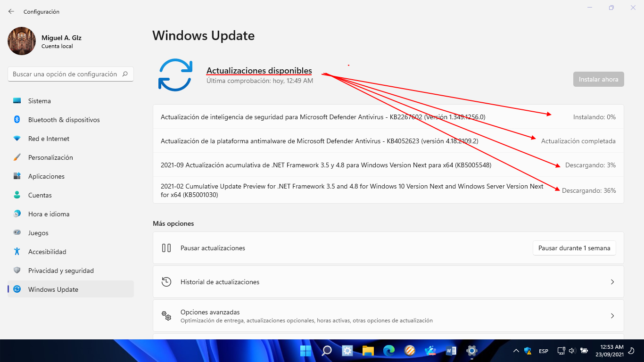The image size is (644, 362).
Task: Open Opciones avanzadas
Action: (x=388, y=316)
